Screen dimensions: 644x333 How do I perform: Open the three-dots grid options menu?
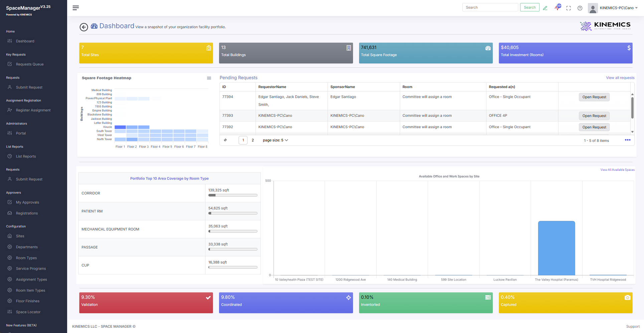click(x=628, y=140)
